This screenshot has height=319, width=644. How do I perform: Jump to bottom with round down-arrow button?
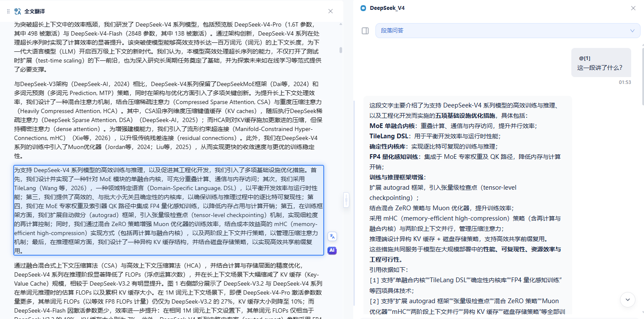627,299
